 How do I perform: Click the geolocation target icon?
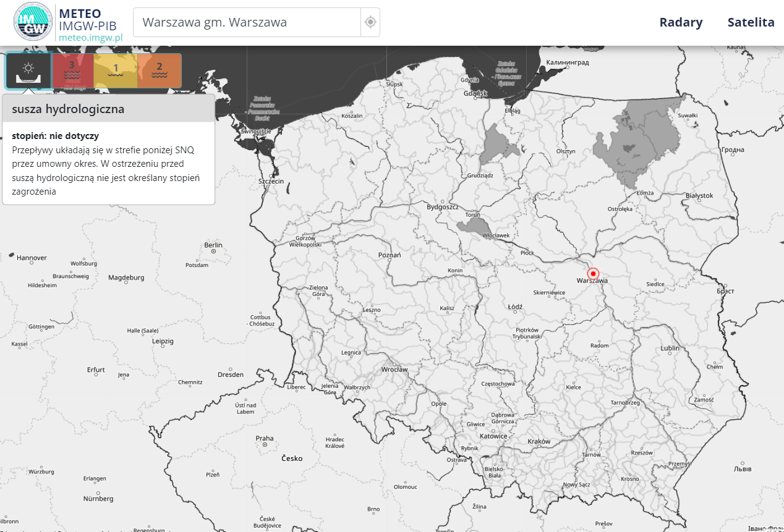click(x=370, y=22)
